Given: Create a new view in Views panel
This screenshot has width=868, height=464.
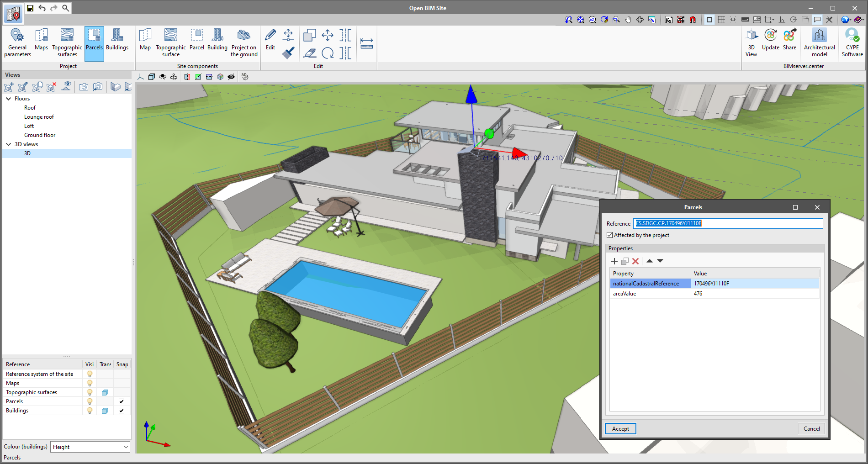Looking at the screenshot, I should (9, 87).
